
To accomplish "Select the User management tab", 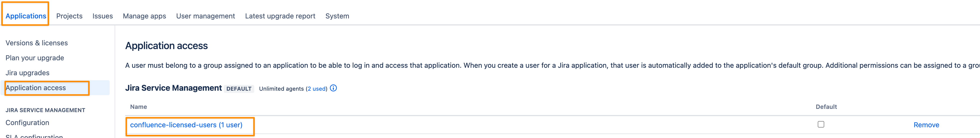I will (205, 16).
